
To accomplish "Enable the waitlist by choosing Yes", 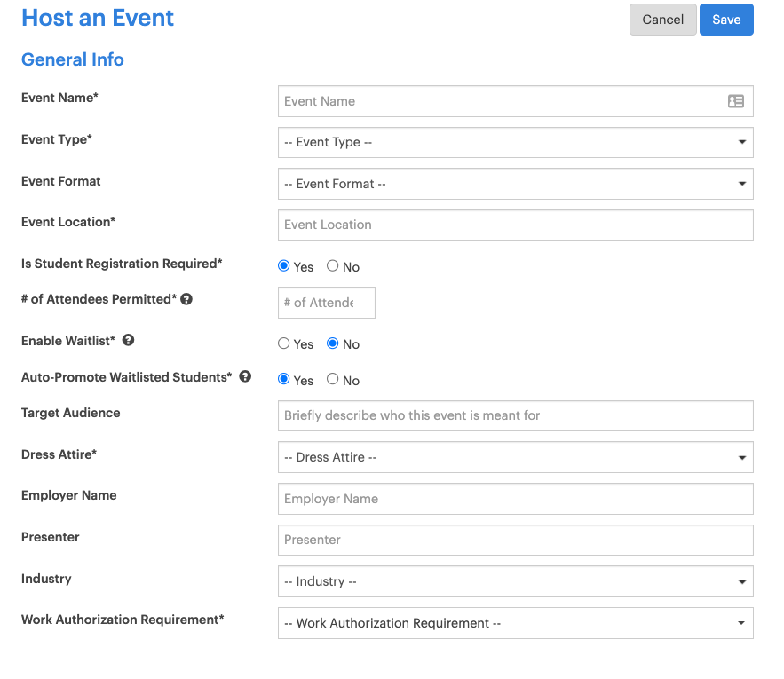I will 284,343.
